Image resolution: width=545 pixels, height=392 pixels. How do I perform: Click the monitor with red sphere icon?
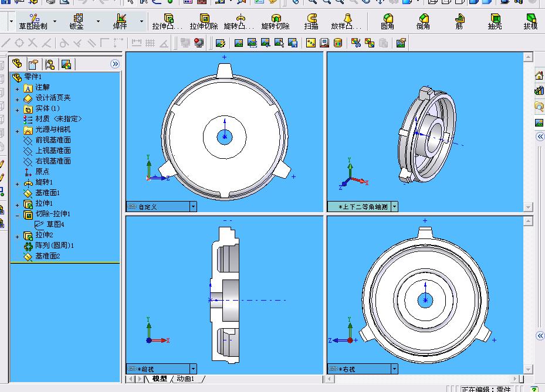(x=199, y=43)
